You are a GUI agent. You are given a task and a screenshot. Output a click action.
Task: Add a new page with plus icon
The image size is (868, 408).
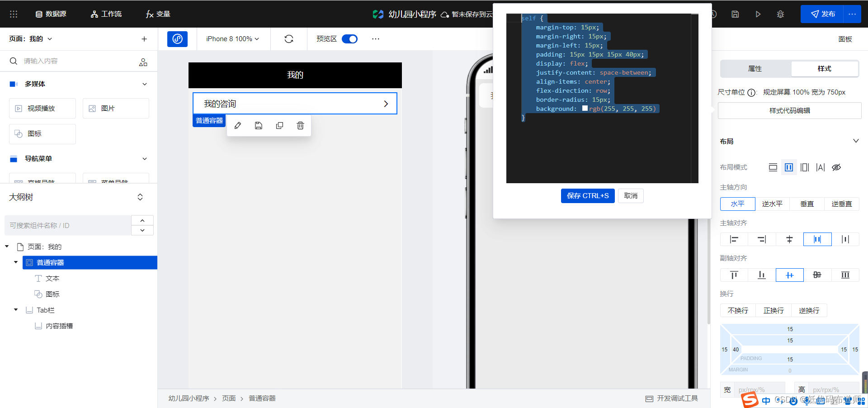tap(144, 39)
